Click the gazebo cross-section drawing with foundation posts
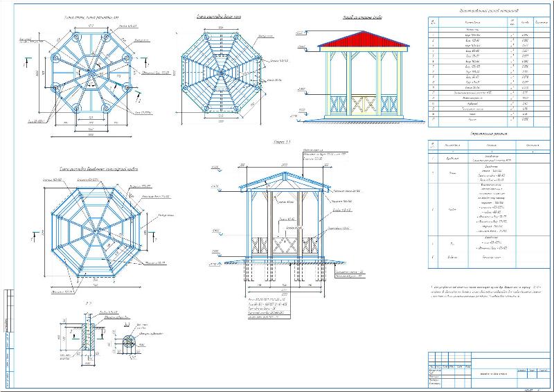This screenshot has height=392, width=554. tap(285, 226)
